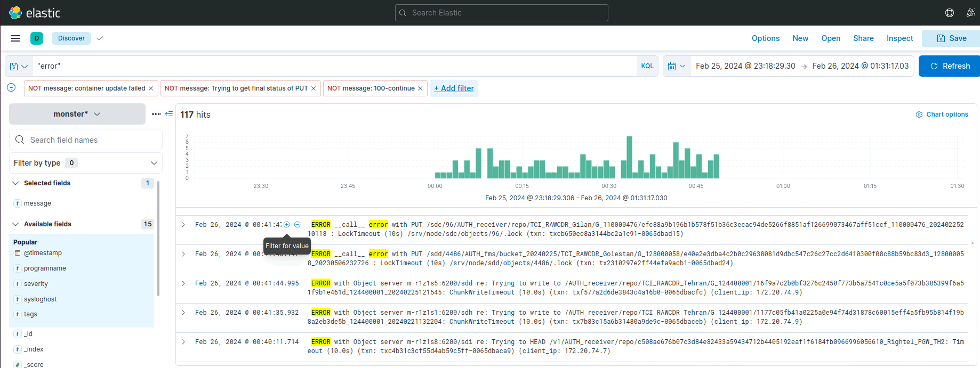Screen dimensions: 980x368
Task: Open the saved query menu icon
Action: [19, 66]
